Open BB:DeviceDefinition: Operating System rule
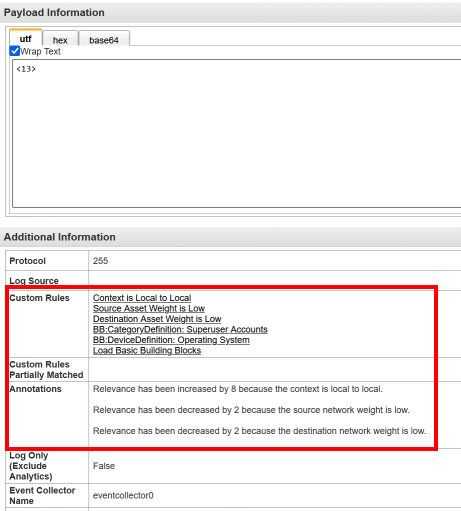 (x=171, y=340)
